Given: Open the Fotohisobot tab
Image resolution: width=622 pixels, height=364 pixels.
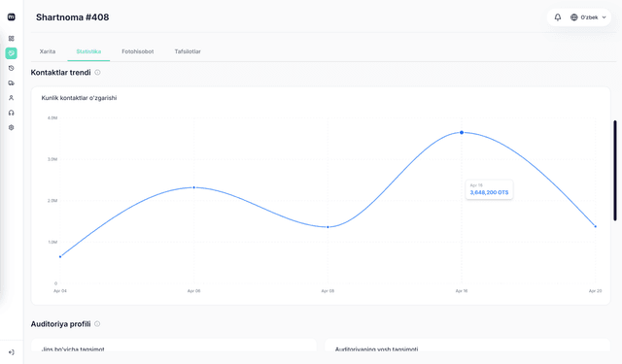Looking at the screenshot, I should (138, 51).
